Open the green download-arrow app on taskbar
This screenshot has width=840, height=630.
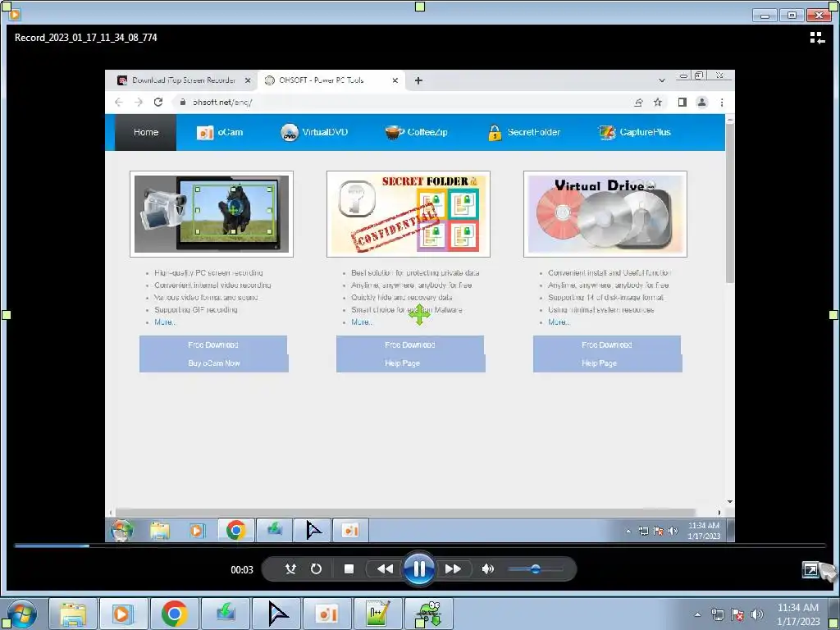point(225,614)
